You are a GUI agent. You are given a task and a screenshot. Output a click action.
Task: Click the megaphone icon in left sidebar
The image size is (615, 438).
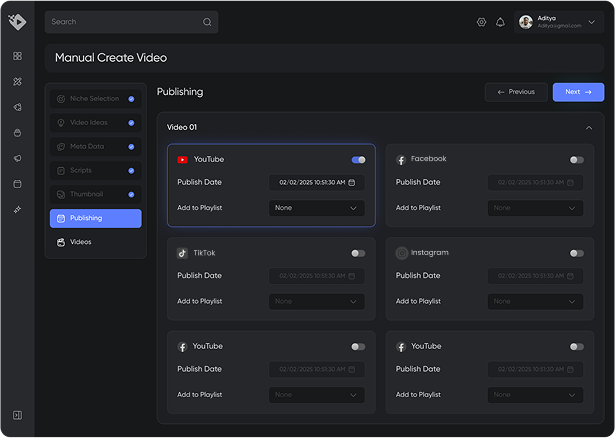(x=17, y=158)
